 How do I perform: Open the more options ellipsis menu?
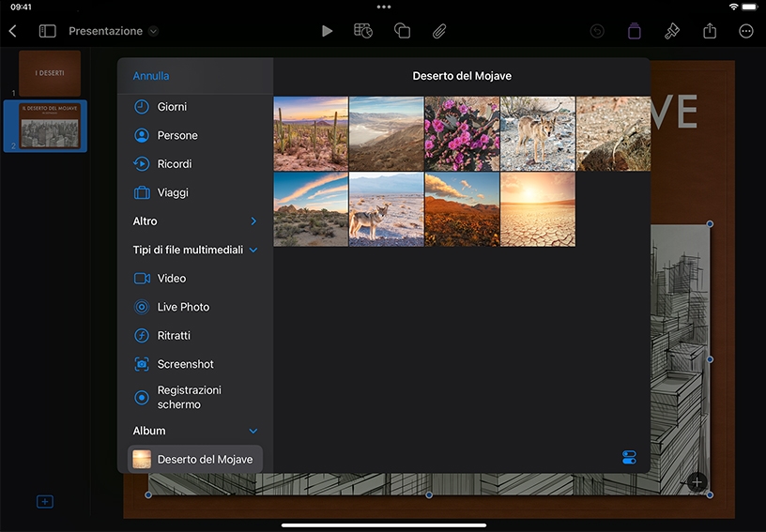coord(746,31)
